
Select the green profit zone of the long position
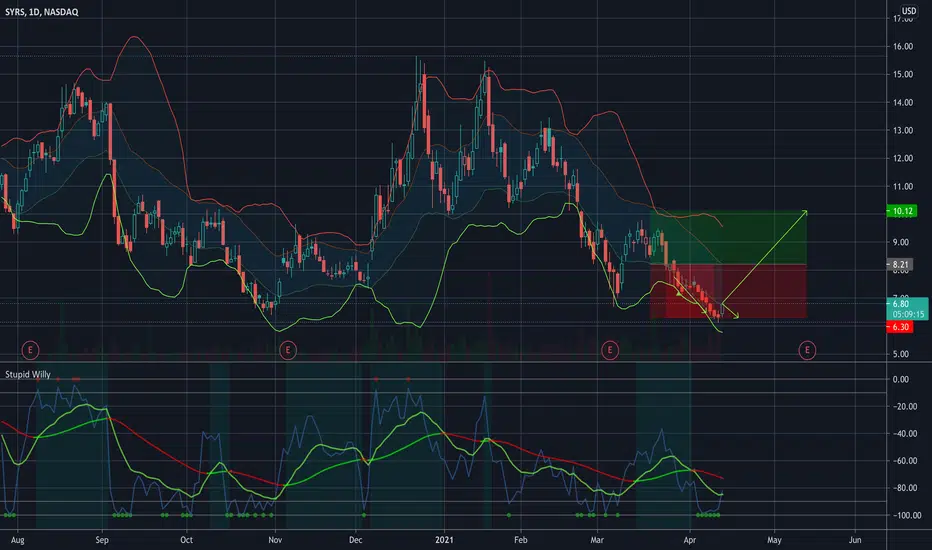728,238
